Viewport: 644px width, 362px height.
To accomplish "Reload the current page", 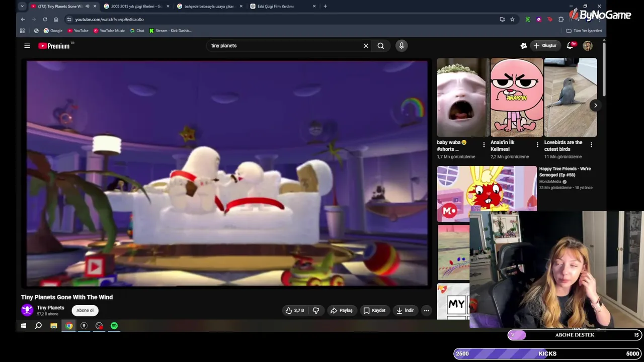I will pos(45,20).
